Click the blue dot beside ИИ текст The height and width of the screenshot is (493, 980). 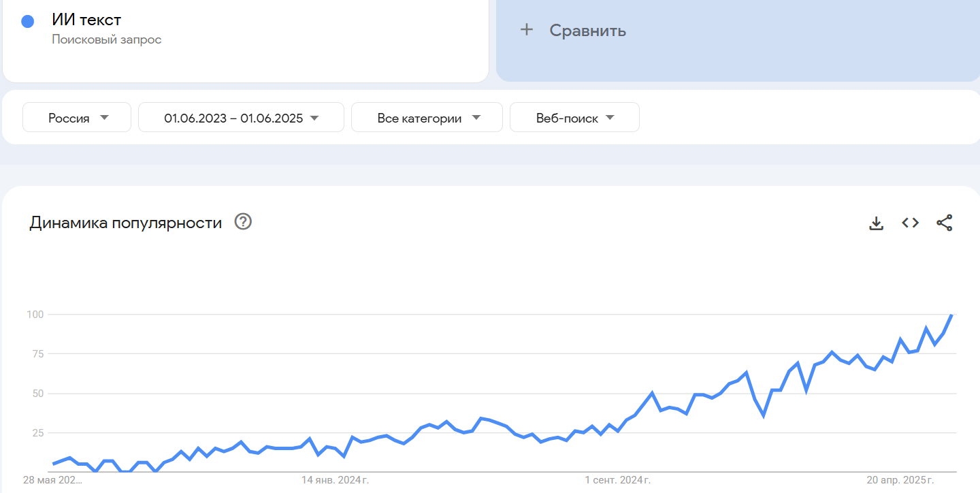click(28, 21)
